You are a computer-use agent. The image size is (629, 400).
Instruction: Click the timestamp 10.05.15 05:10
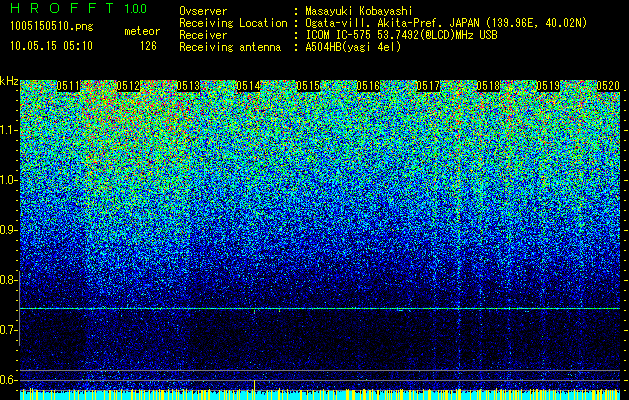tap(51, 46)
